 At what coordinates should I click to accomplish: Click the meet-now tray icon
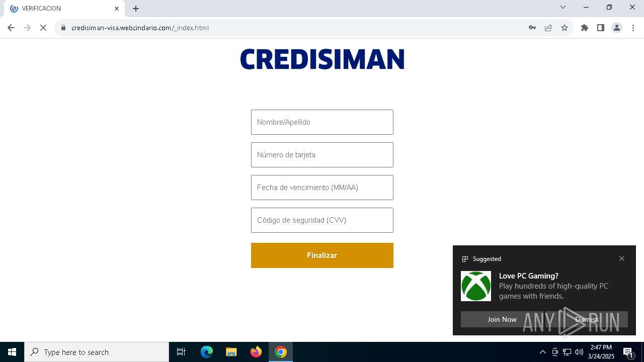pos(555,352)
